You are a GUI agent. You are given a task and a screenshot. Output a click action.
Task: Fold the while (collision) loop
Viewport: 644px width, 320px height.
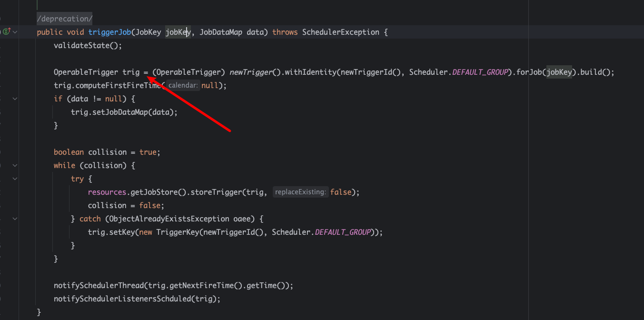coord(15,165)
